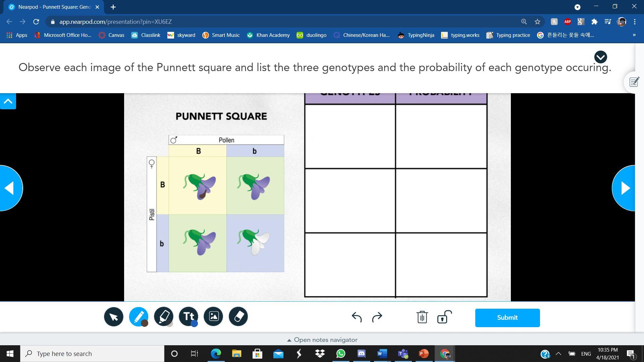Viewport: 644px width, 362px height.
Task: Submit the drawing answer
Action: pos(507,318)
